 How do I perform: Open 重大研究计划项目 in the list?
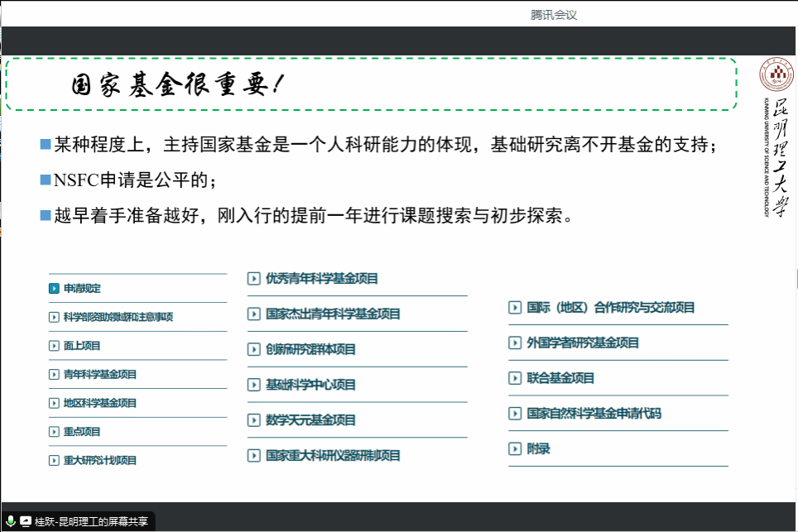point(100,461)
